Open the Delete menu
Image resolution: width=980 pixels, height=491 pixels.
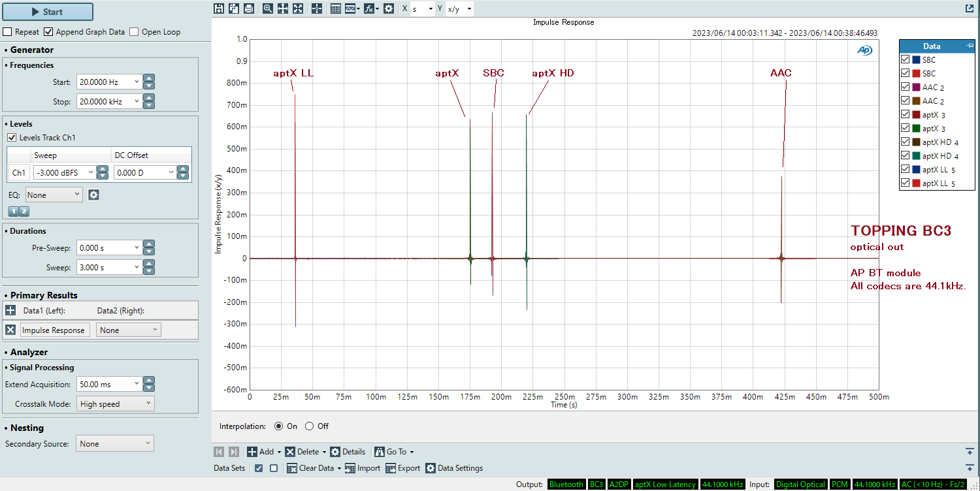[305, 452]
